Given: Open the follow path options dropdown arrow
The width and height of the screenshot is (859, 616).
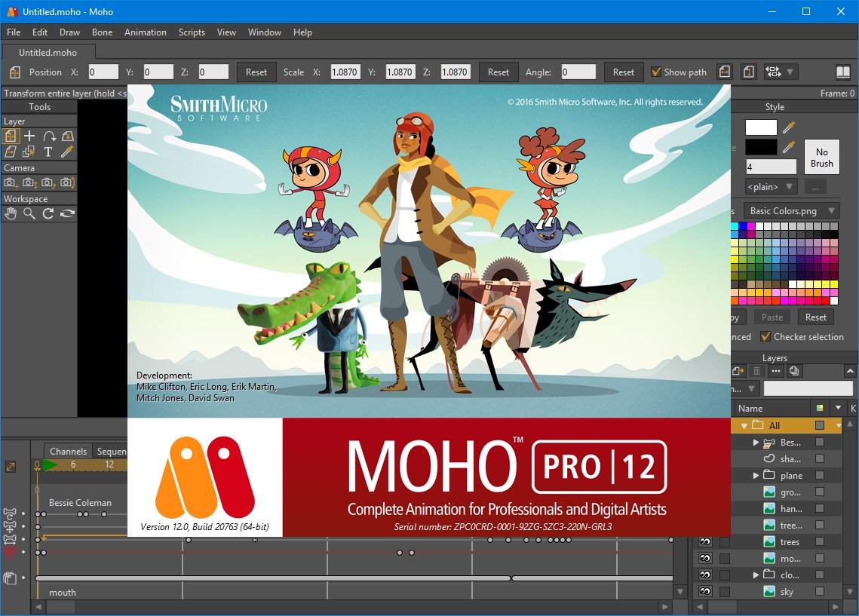Looking at the screenshot, I should point(790,72).
